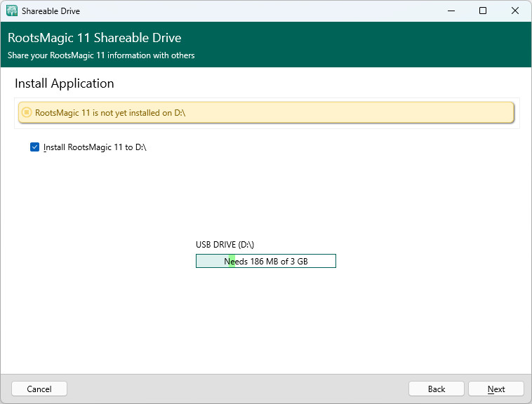
Task: Click the USB drive space usage bar
Action: point(266,261)
